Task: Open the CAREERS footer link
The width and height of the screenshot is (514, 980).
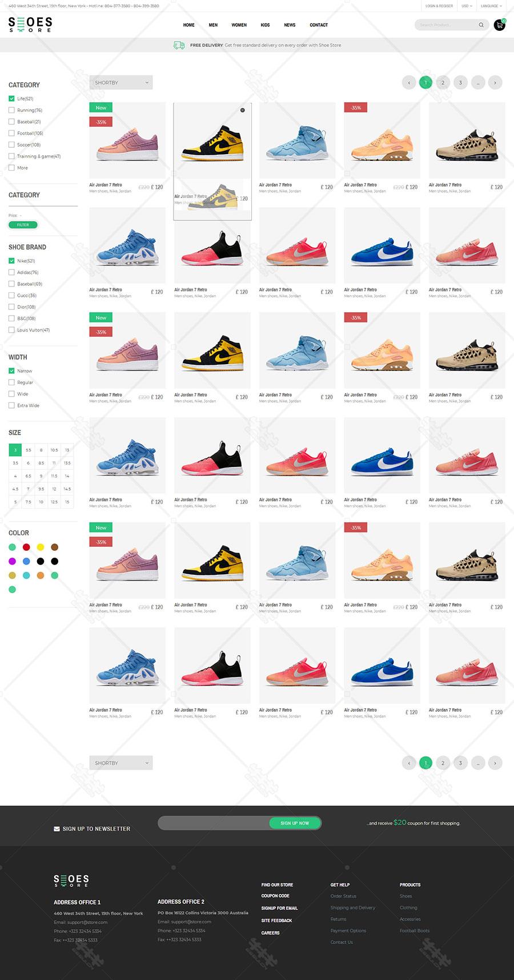Action: [x=271, y=933]
